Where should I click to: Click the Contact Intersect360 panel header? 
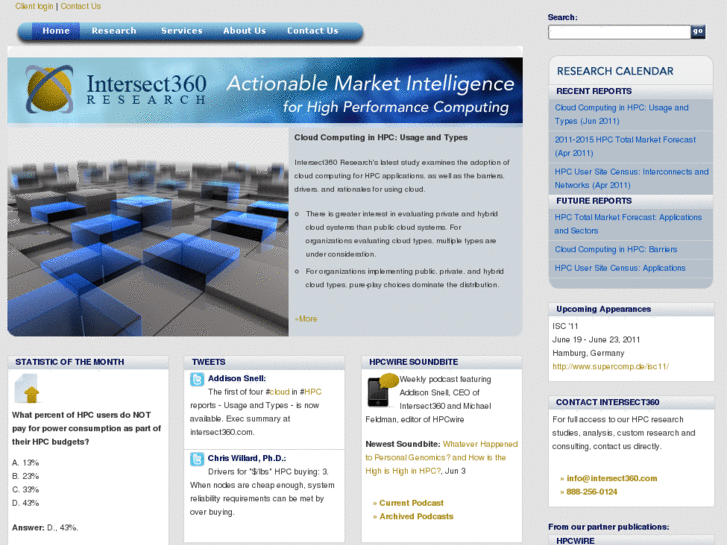pos(607,402)
